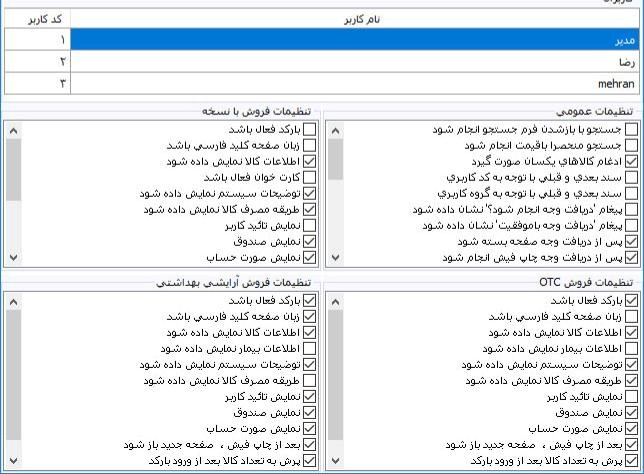Click down arrow of فروش با نسخه scrollbar

click(x=14, y=258)
